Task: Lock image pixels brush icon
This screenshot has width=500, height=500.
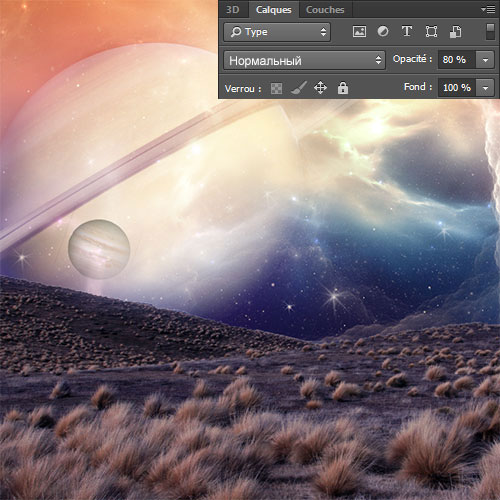Action: [298, 88]
